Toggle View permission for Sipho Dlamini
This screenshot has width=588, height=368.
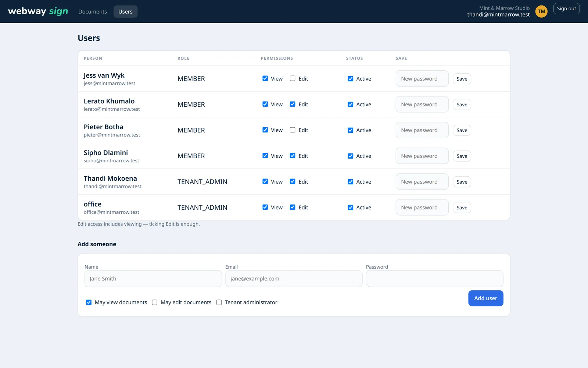pyautogui.click(x=265, y=156)
